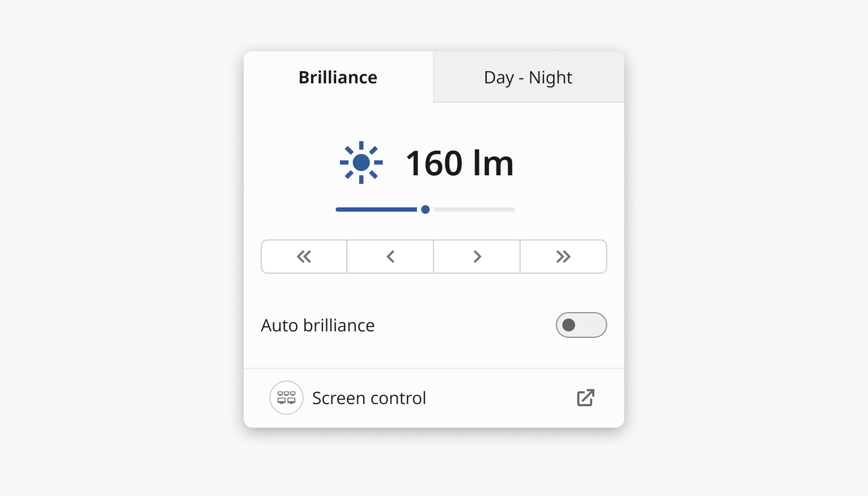Screen dimensions: 868x496
Task: Click the Screen control monitors icon
Action: coord(286,398)
